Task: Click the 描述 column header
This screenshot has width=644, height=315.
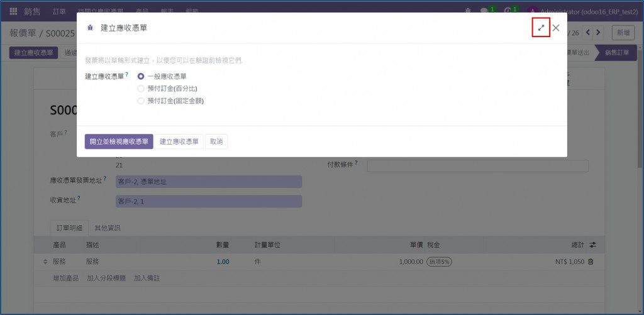Action: tap(92, 245)
